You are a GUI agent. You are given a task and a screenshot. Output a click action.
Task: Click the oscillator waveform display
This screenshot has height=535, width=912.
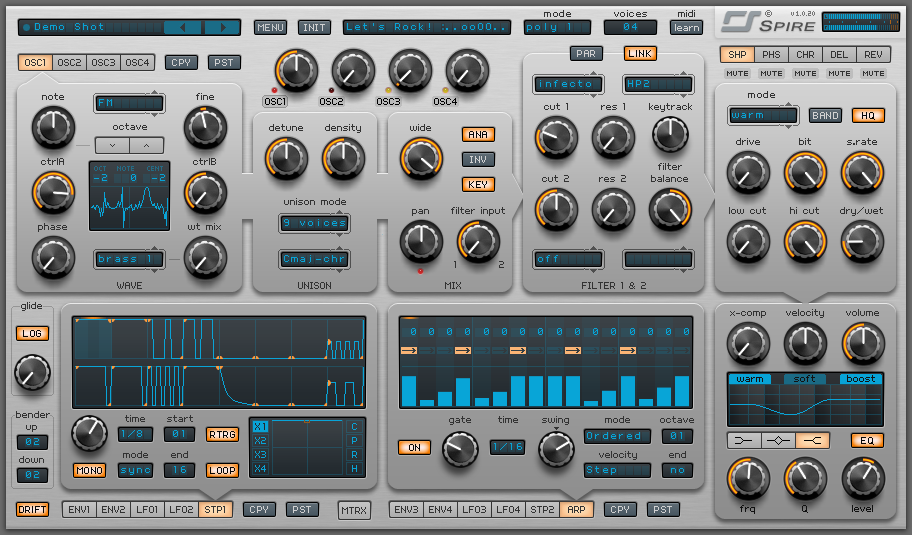click(129, 197)
